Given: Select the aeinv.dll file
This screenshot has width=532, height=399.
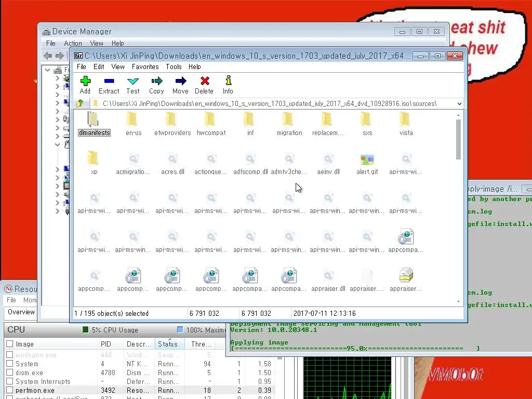Looking at the screenshot, I should pos(328,165).
